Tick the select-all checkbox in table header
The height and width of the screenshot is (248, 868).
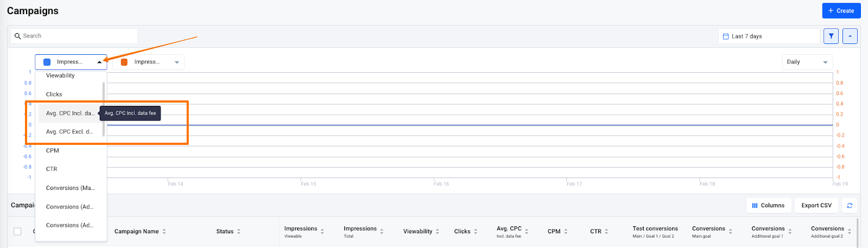point(17,232)
